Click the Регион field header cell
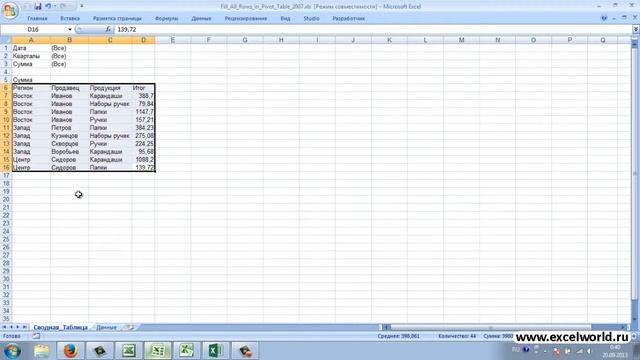 31,88
